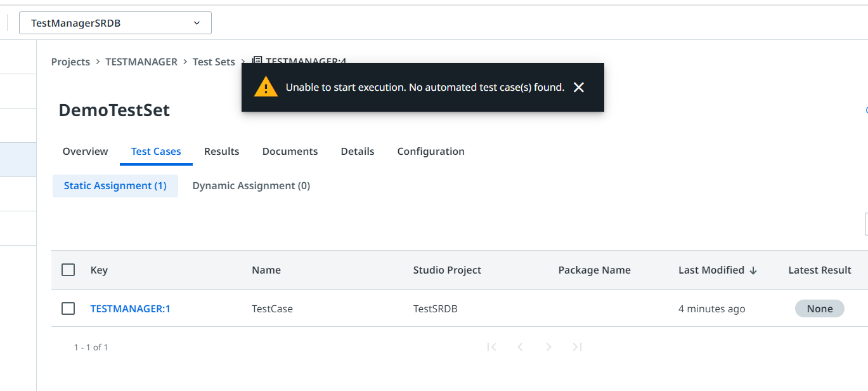
Task: Dismiss the execution warning notification
Action: click(x=578, y=88)
